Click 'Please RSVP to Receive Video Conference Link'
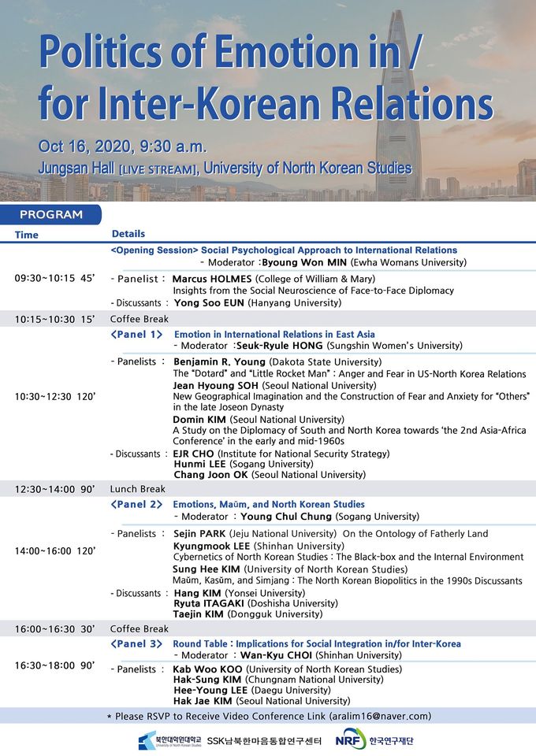The height and width of the screenshot is (756, 536). pyautogui.click(x=221, y=716)
